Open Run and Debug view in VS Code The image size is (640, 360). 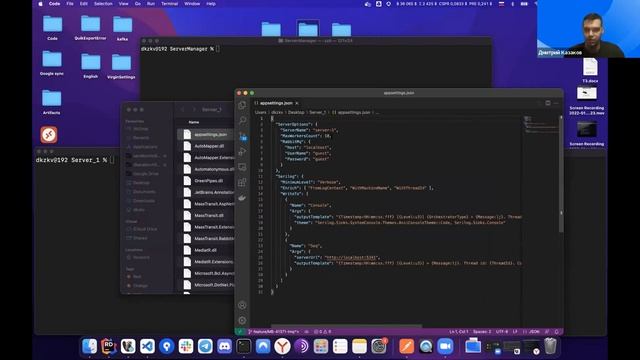242,151
